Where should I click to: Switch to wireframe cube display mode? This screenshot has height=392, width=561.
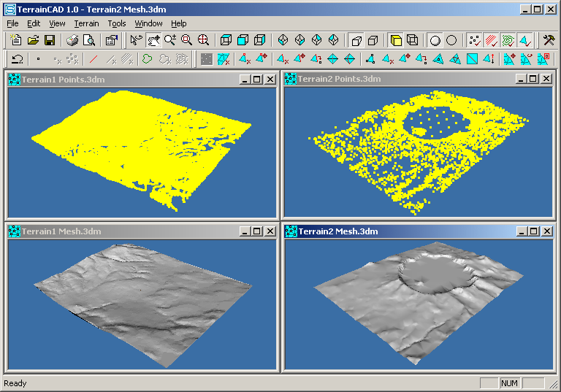(412, 40)
